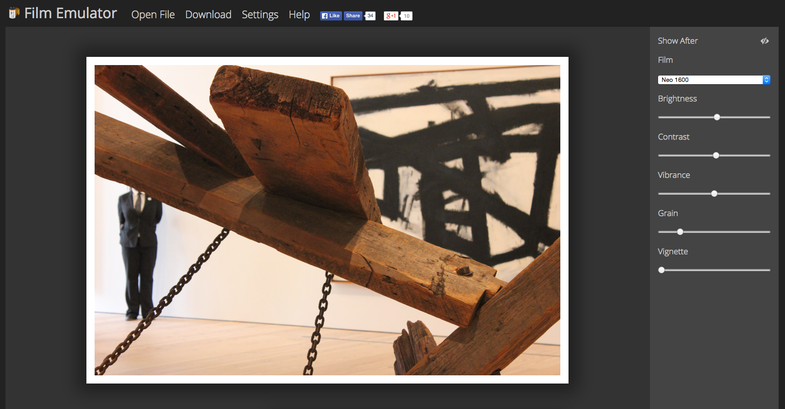Click the Show After label
The height and width of the screenshot is (409, 785).
(678, 41)
